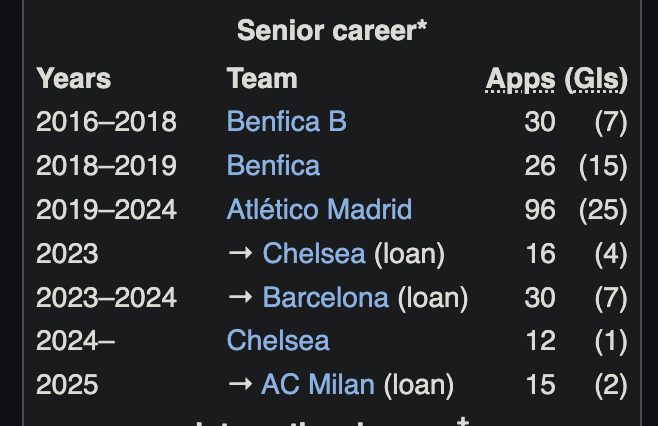The height and width of the screenshot is (426, 658).
Task: Follow the Atlético Madrid link
Action: click(319, 209)
